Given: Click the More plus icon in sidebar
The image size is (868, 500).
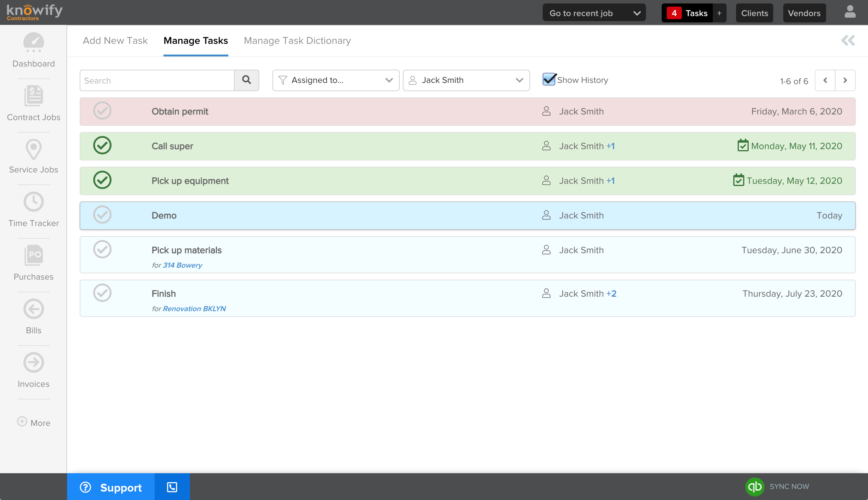Looking at the screenshot, I should point(22,422).
